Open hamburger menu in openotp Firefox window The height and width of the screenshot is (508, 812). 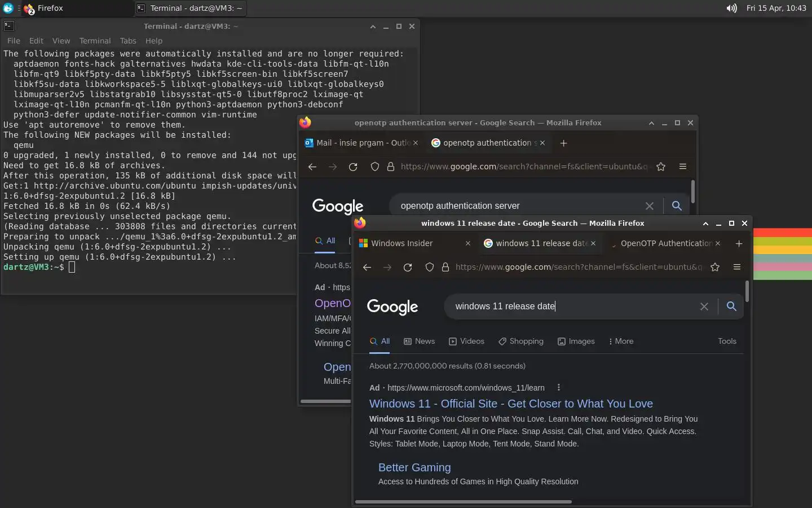coord(683,167)
